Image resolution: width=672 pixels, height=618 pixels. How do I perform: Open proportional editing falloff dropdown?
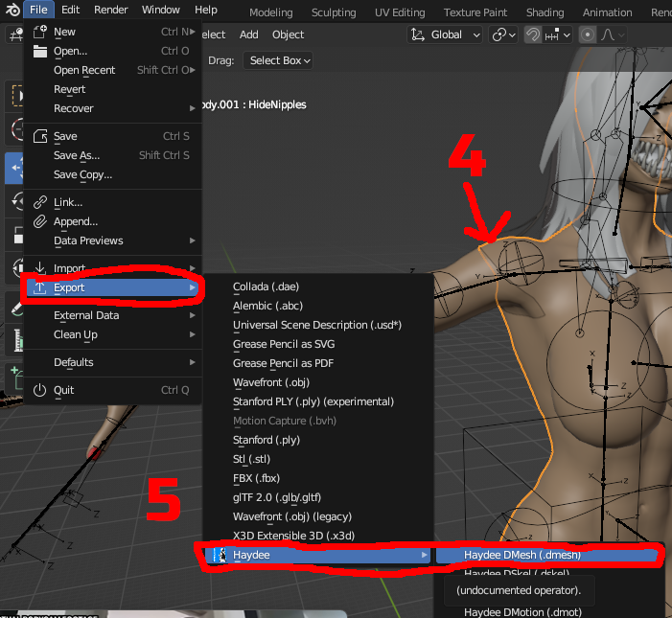[x=612, y=34]
